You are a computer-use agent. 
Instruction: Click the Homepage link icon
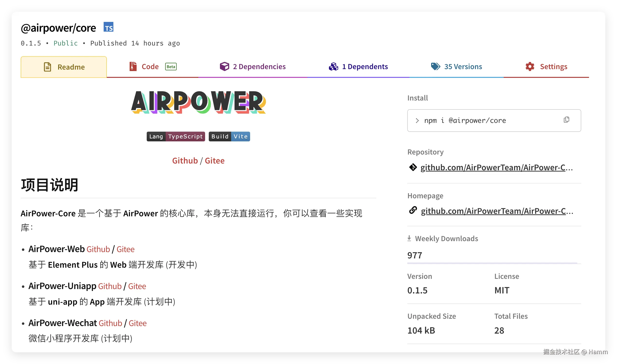coord(413,210)
